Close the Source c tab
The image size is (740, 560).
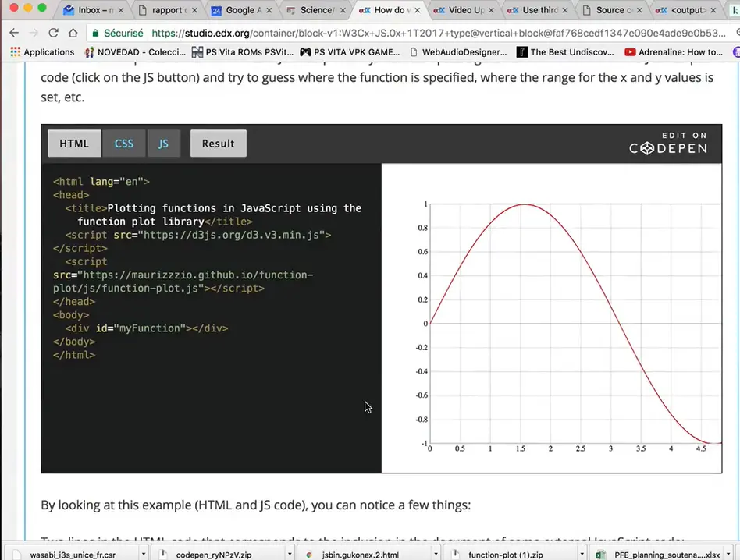point(639,10)
